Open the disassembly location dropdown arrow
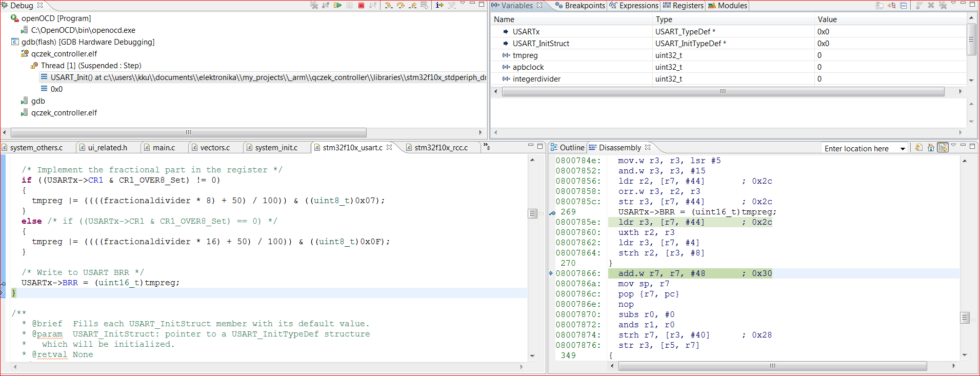The image size is (980, 376). 903,149
